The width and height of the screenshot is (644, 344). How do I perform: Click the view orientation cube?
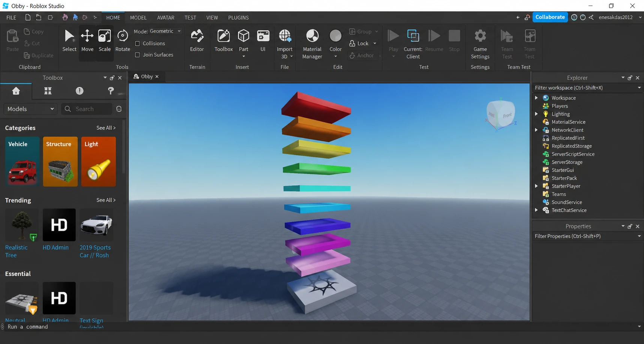pos(501,114)
